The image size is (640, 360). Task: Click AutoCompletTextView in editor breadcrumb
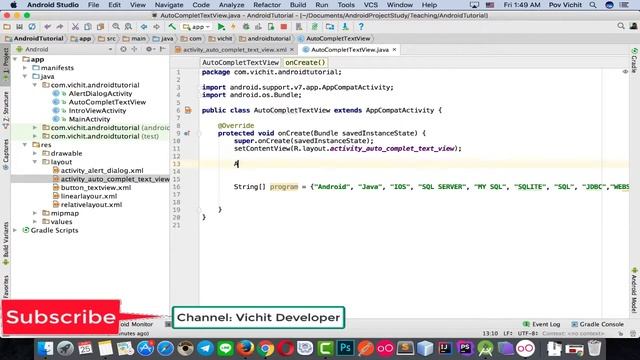pos(240,62)
